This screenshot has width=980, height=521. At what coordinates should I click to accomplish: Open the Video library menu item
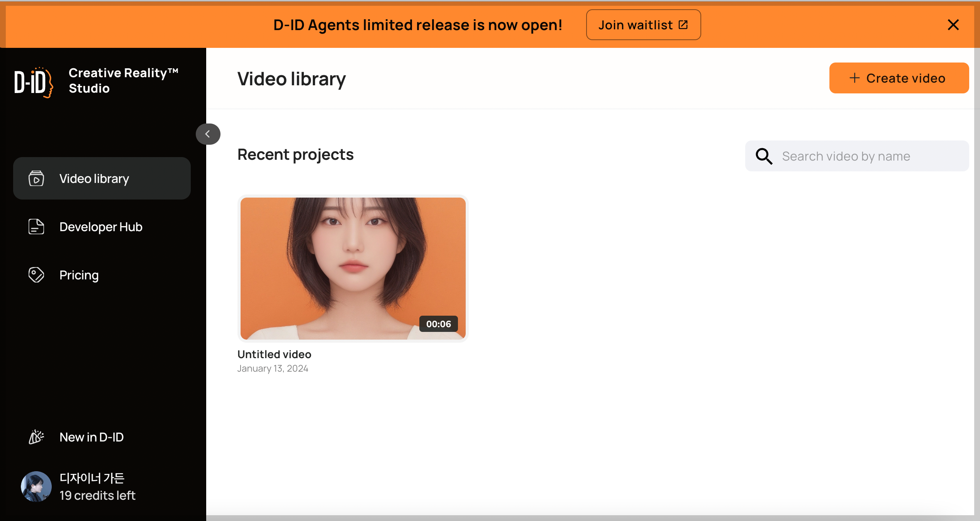coord(94,179)
